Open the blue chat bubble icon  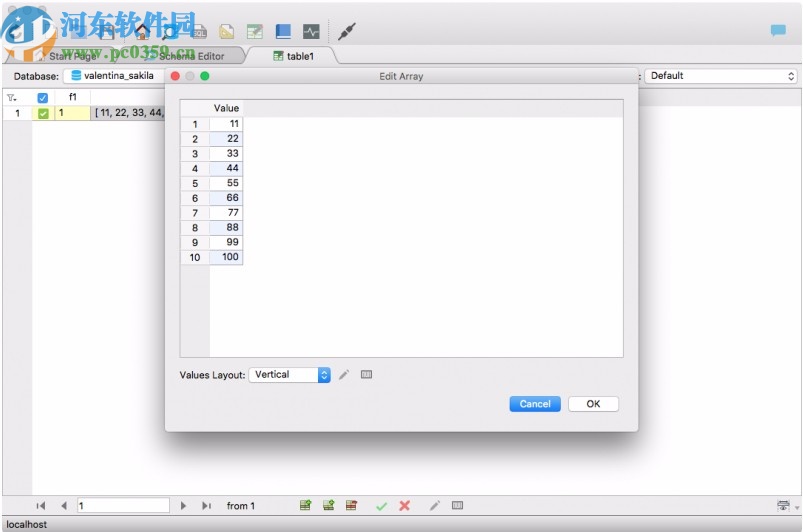click(778, 31)
